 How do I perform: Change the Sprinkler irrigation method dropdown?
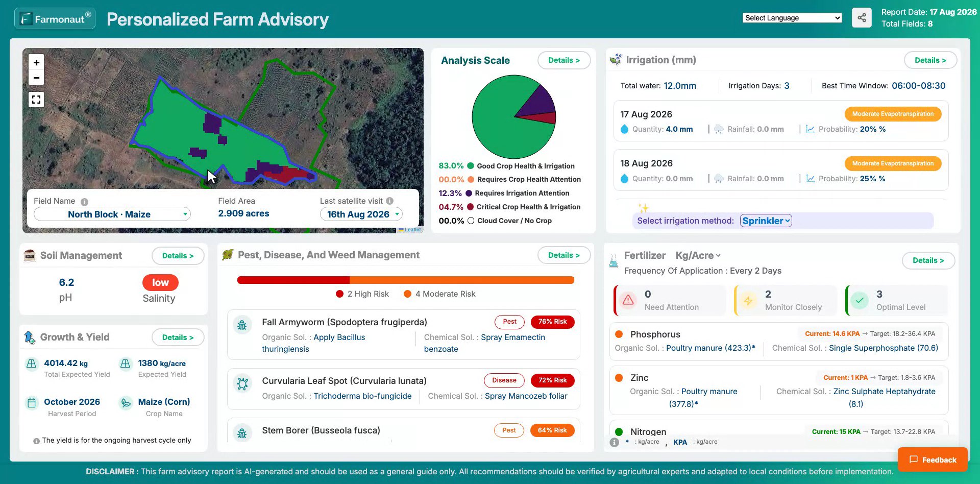pyautogui.click(x=766, y=221)
